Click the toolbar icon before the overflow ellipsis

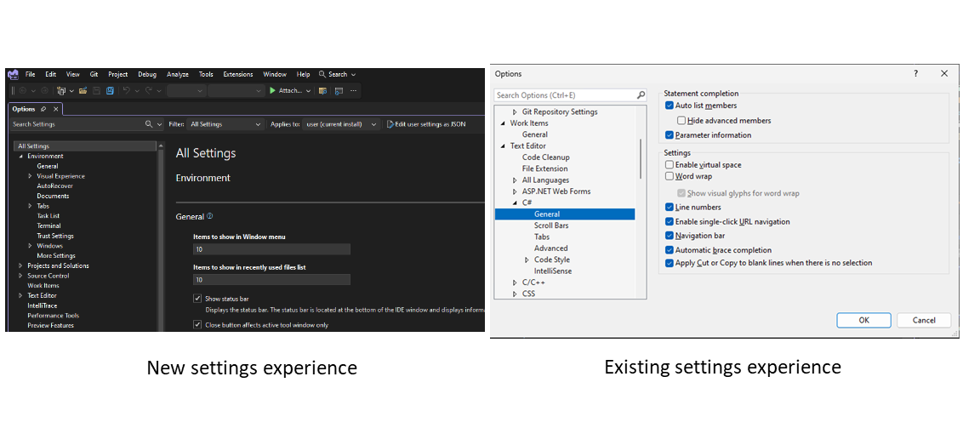point(339,90)
